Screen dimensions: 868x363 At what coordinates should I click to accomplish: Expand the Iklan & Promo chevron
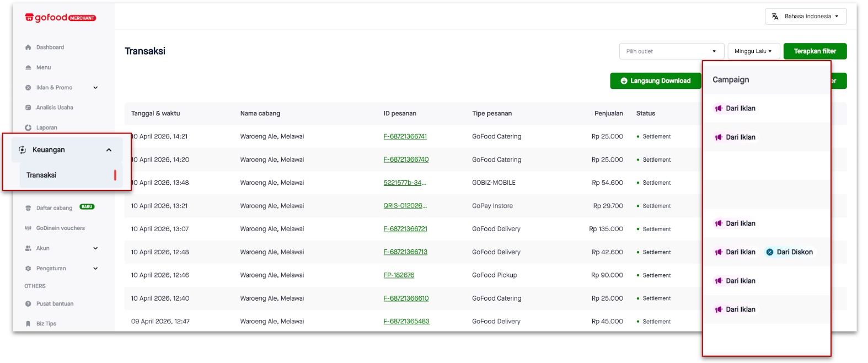tap(95, 88)
